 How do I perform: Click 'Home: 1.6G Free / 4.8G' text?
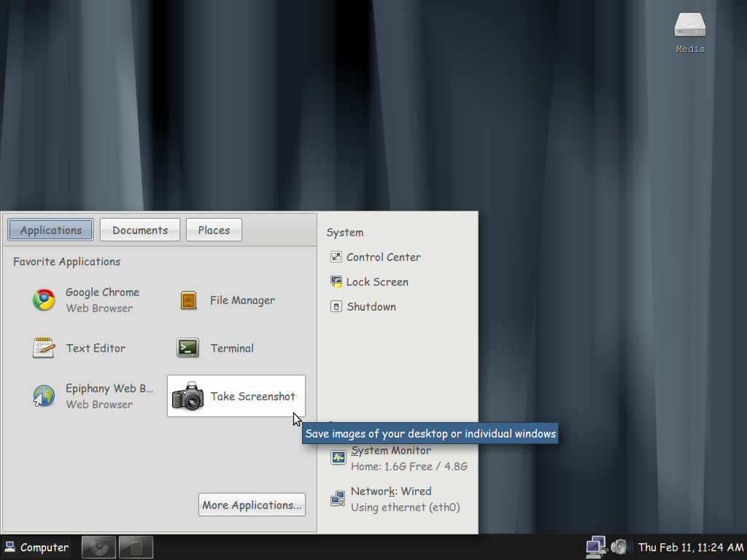[409, 467]
